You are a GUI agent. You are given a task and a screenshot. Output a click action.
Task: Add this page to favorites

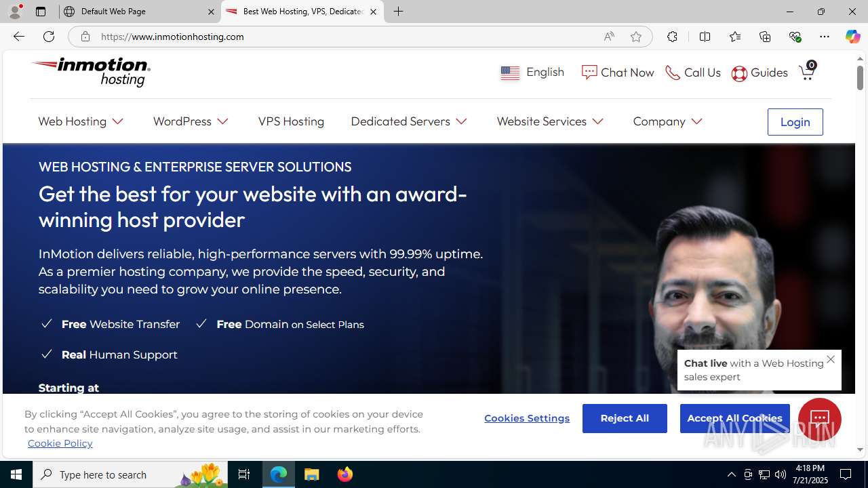point(635,37)
